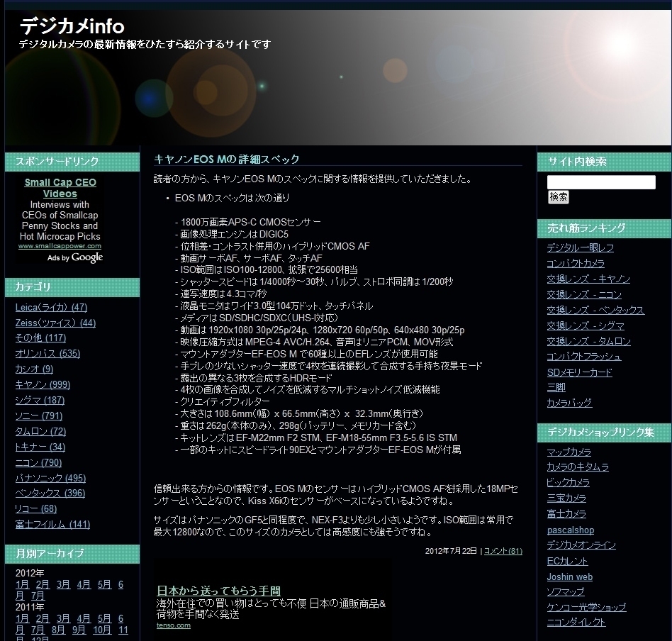
Task: Visit デジカメオンライン shop link
Action: 581,545
